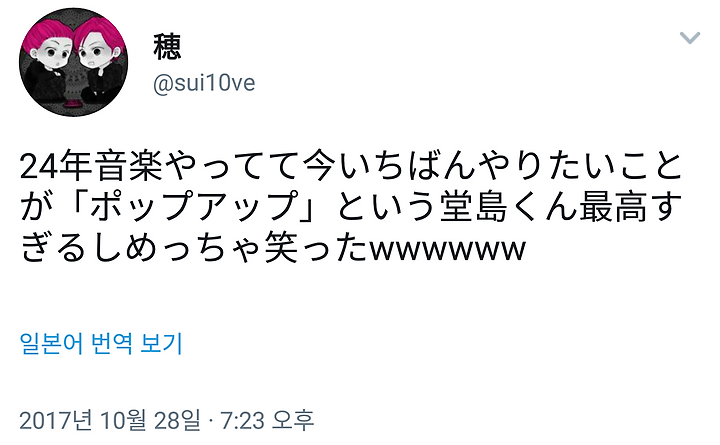Tap the left pink-haired character in avatar
The image size is (720, 445).
(x=50, y=62)
